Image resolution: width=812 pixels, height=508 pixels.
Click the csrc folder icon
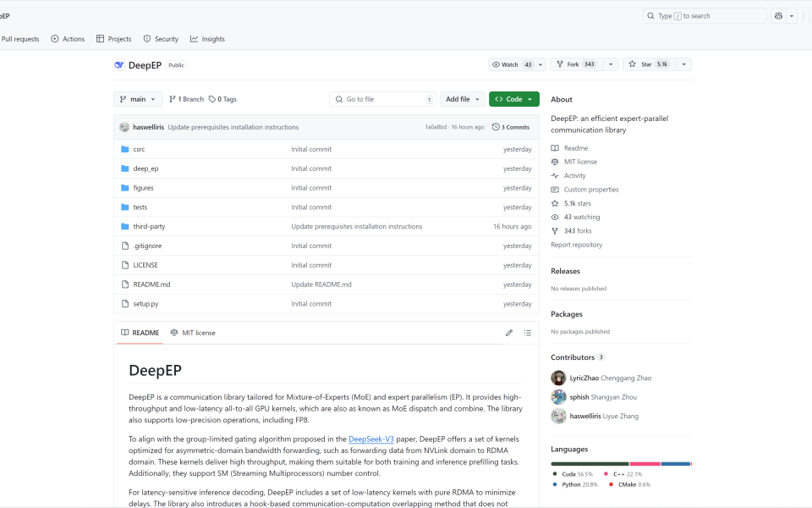pos(125,149)
